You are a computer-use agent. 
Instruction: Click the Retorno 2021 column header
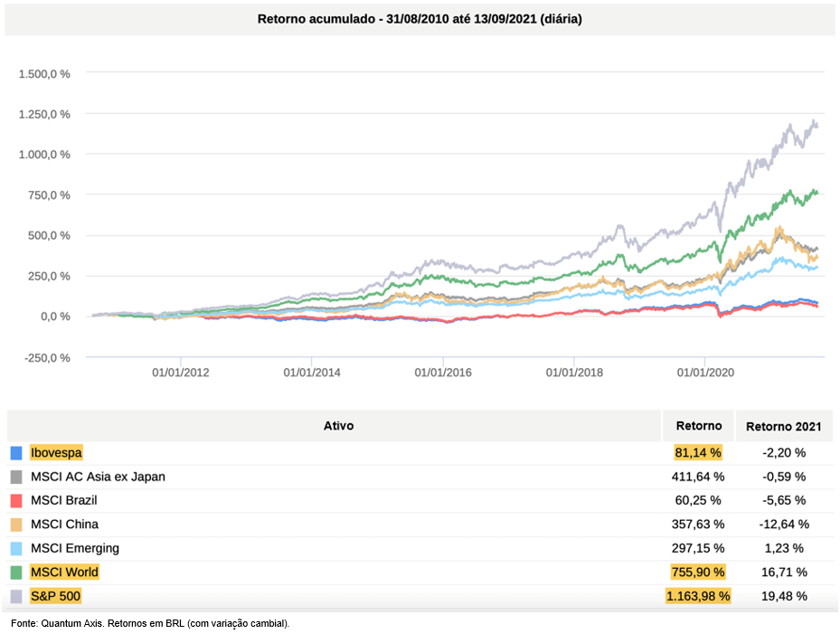coord(783,427)
